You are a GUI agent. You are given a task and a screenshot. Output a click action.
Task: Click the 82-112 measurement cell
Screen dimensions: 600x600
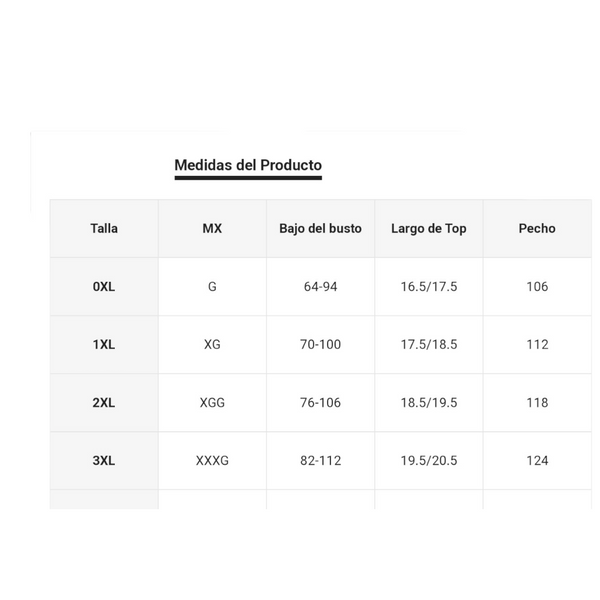pyautogui.click(x=320, y=460)
